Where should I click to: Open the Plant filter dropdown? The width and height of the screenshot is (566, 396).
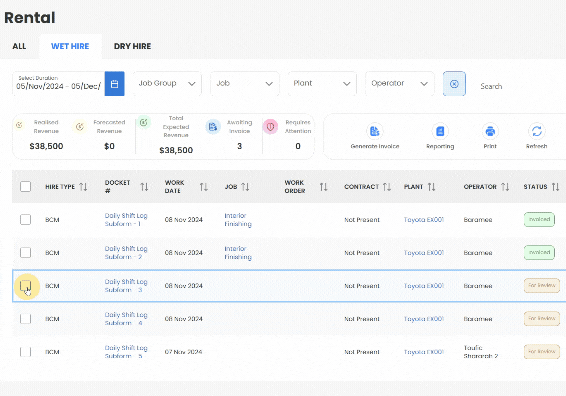pyautogui.click(x=322, y=84)
